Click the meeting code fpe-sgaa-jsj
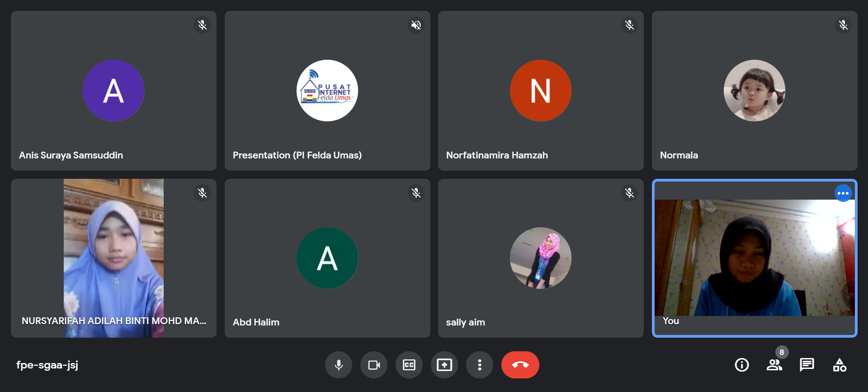The width and height of the screenshot is (868, 392). pyautogui.click(x=47, y=365)
